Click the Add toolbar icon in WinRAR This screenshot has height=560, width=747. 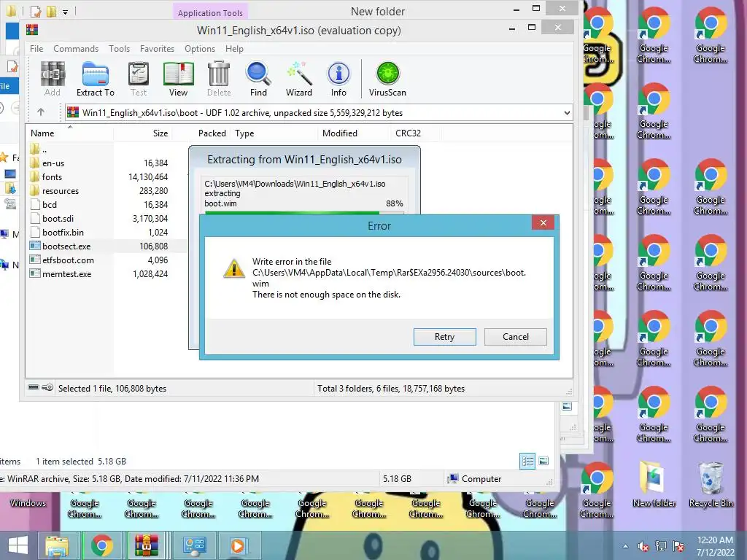pos(53,79)
